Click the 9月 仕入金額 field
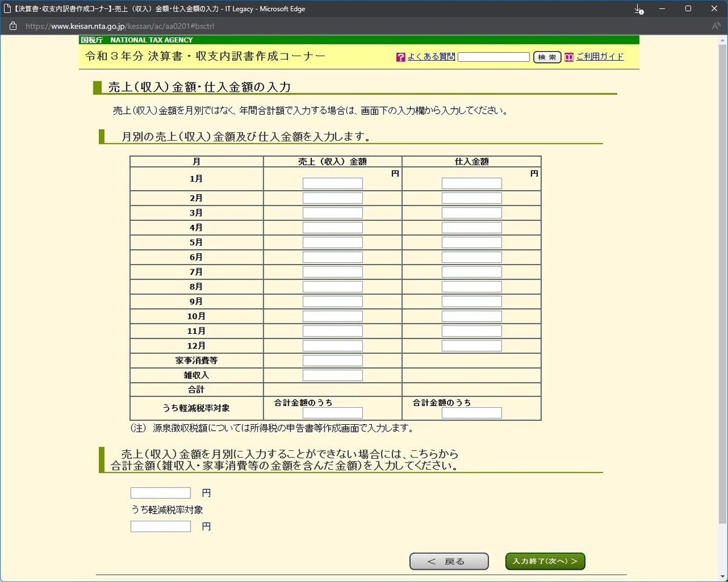The height and width of the screenshot is (582, 728). coord(472,302)
